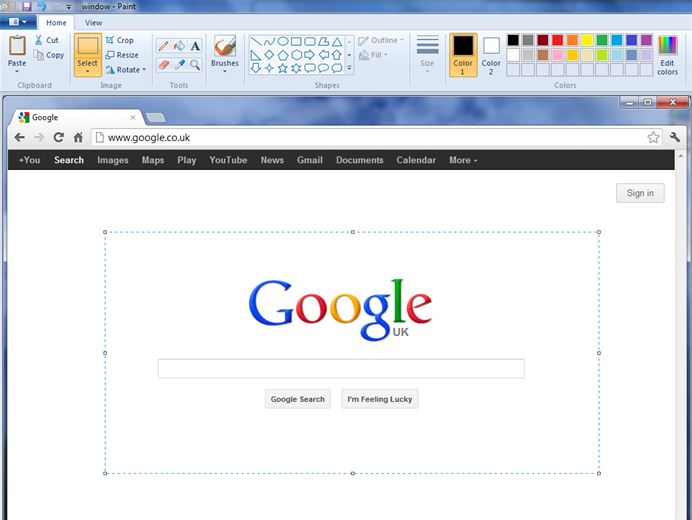This screenshot has width=692, height=520.
Task: Click the Google search input box
Action: tap(341, 369)
